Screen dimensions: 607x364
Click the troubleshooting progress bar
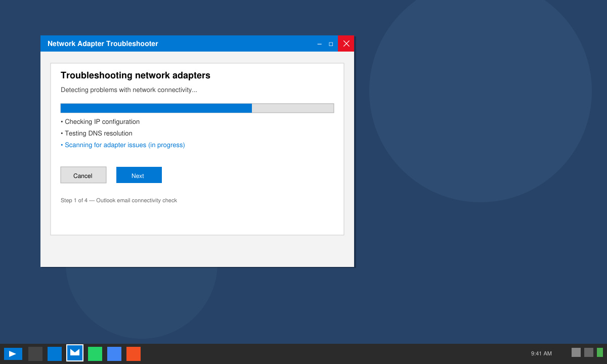coord(197,108)
